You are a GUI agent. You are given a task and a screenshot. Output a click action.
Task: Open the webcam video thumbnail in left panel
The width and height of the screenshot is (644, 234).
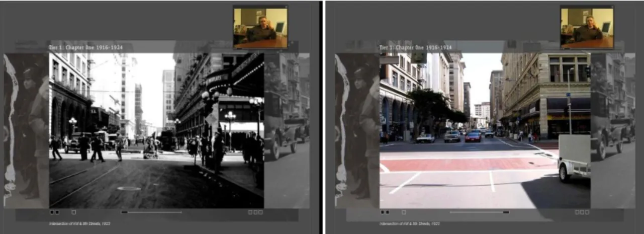point(260,28)
